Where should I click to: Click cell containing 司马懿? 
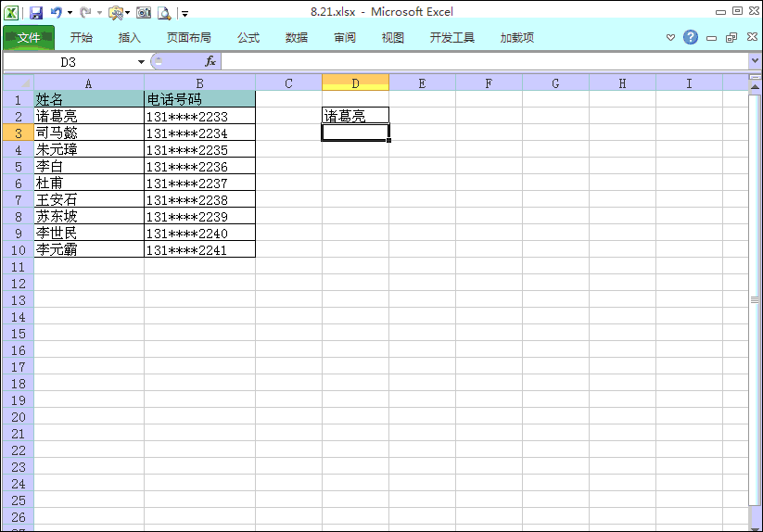pos(89,133)
